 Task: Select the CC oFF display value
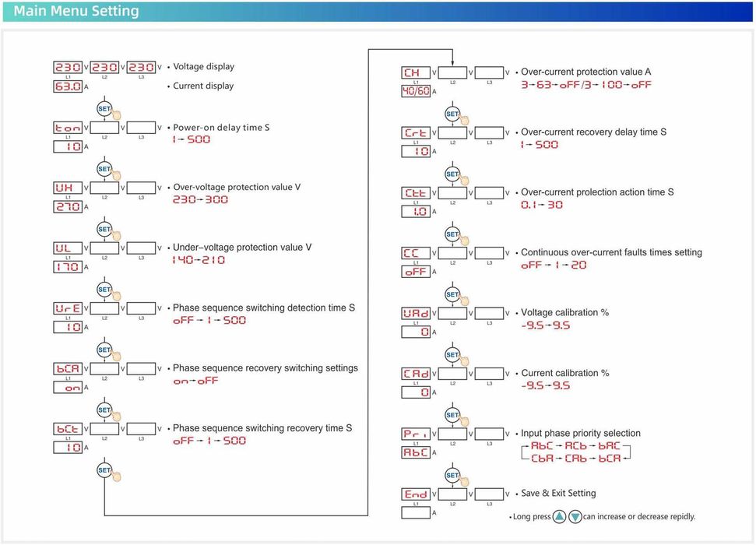click(x=416, y=272)
